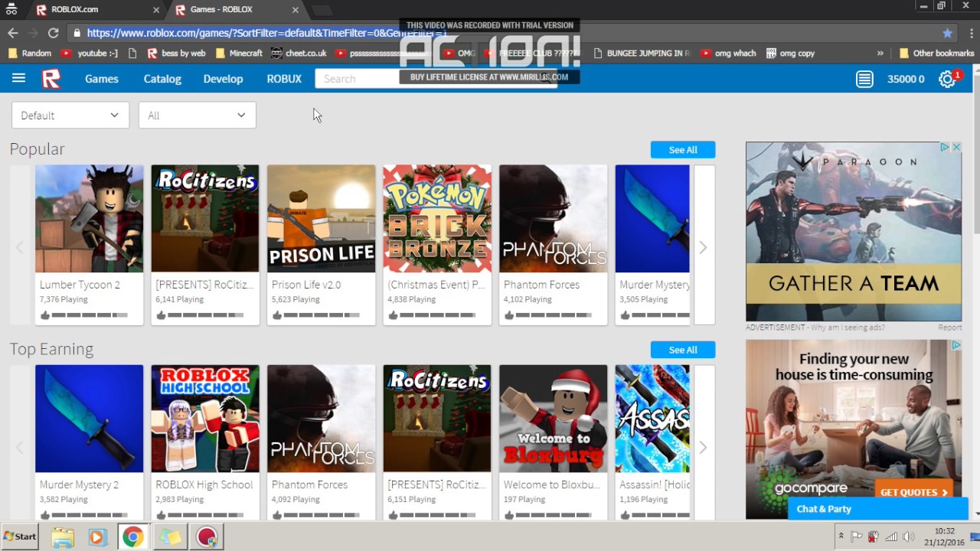Open the Develop menu
Viewport: 980px width, 551px height.
(223, 79)
